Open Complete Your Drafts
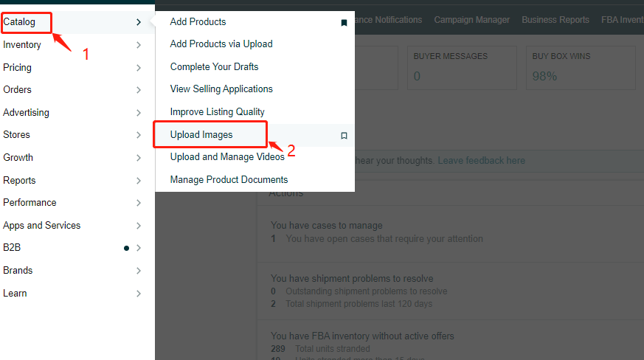This screenshot has height=360, width=644. pos(215,66)
